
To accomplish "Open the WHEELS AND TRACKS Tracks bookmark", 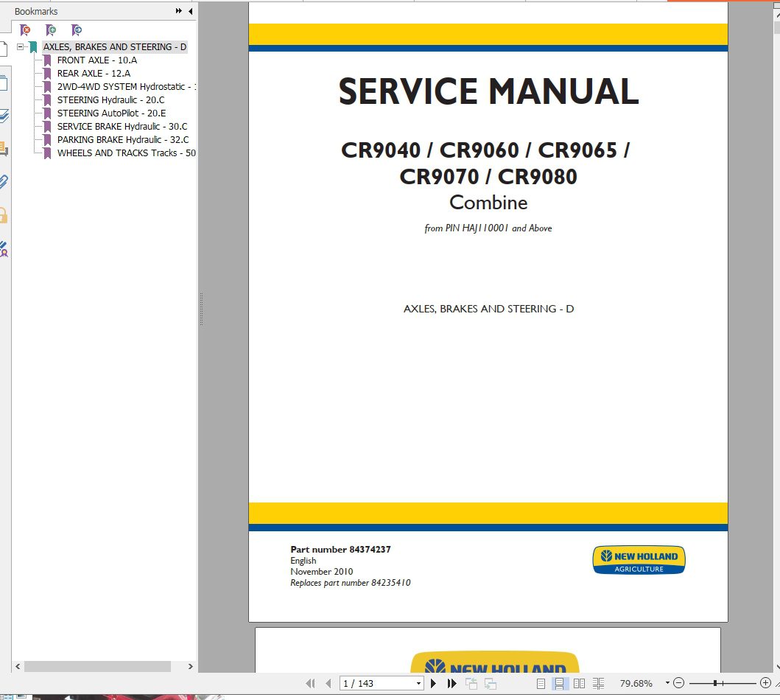I will click(127, 153).
